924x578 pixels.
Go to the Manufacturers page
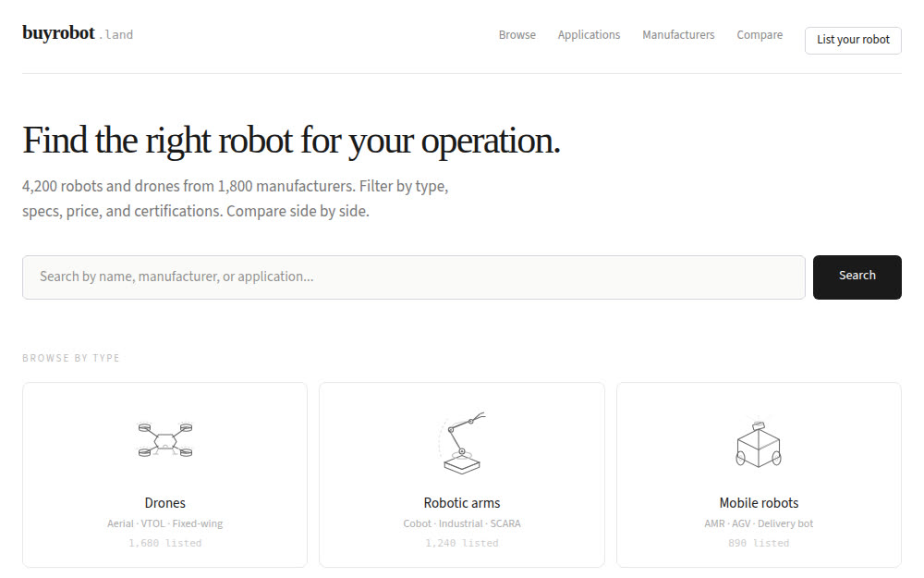coord(678,35)
